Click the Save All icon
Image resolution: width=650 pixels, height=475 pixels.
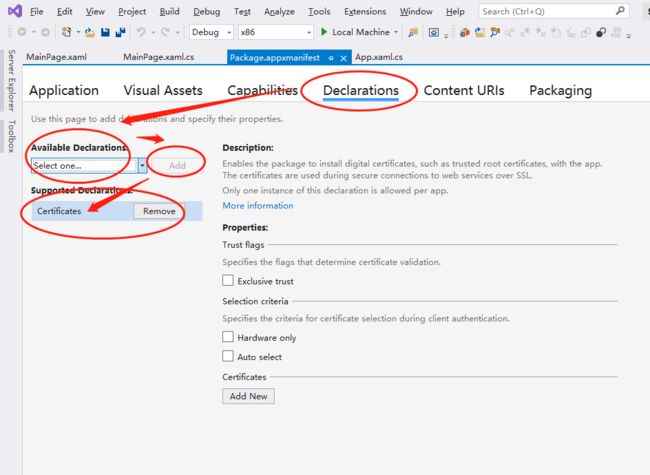[x=120, y=32]
